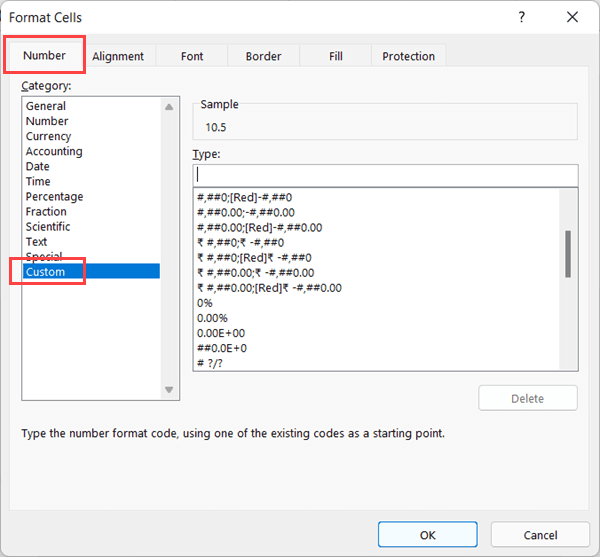Image resolution: width=600 pixels, height=557 pixels.
Task: Open the Font tab
Action: click(192, 56)
